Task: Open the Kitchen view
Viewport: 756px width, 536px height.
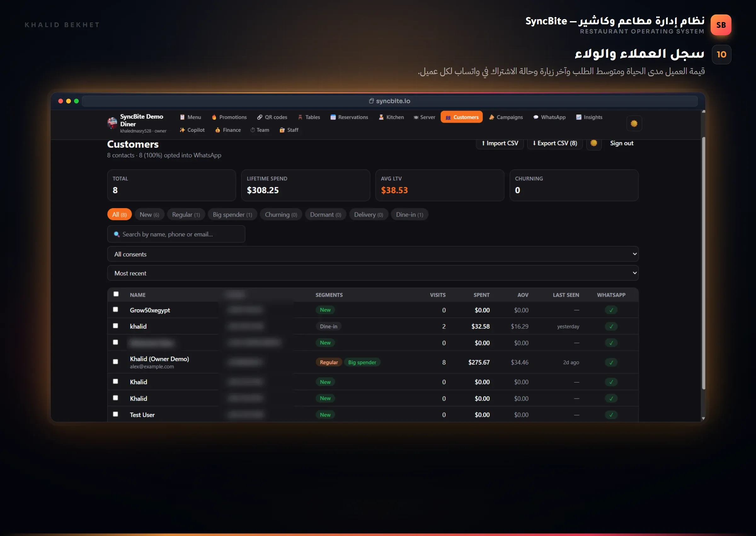Action: pyautogui.click(x=391, y=117)
